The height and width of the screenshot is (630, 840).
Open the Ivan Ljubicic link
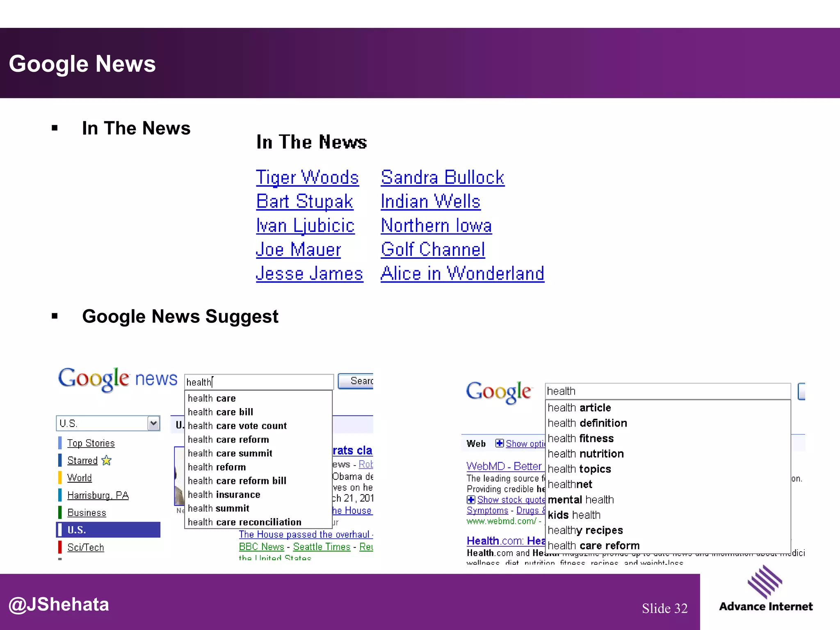(305, 226)
